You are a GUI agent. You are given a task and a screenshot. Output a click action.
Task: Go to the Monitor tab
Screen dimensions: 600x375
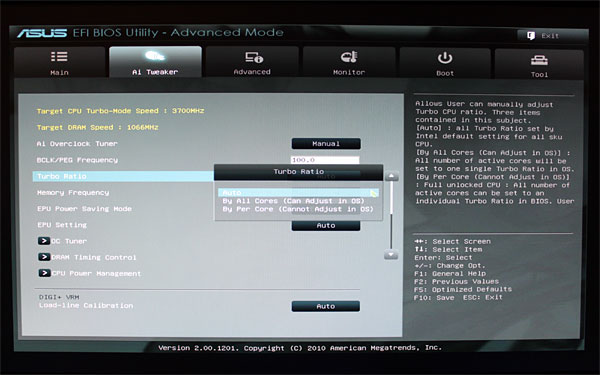pyautogui.click(x=349, y=62)
